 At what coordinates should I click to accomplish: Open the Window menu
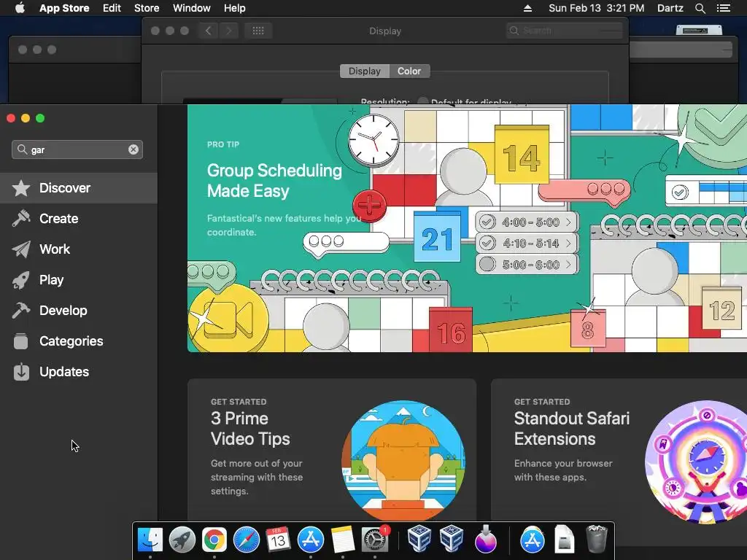192,8
